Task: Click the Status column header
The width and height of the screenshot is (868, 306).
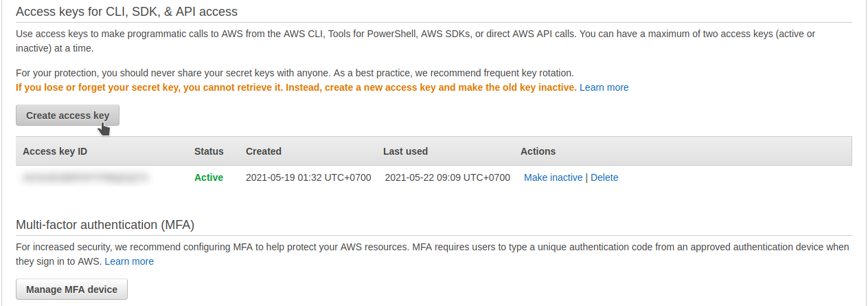Action: (209, 151)
